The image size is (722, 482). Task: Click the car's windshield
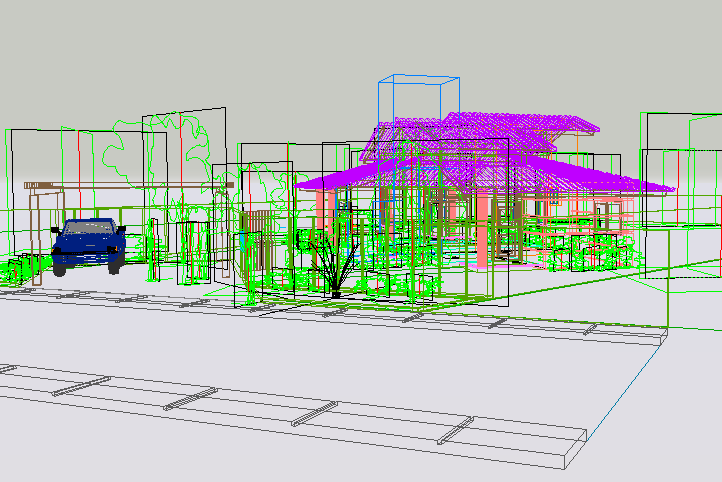tap(89, 229)
